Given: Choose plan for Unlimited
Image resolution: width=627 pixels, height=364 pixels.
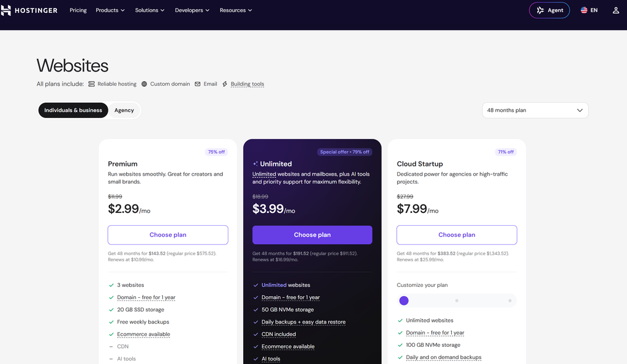Looking at the screenshot, I should pos(312,235).
